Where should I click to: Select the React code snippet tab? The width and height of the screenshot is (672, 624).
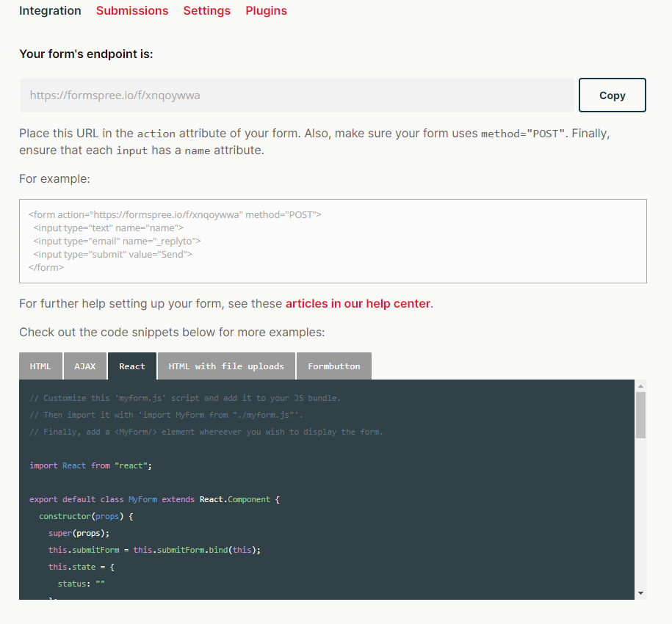click(132, 366)
